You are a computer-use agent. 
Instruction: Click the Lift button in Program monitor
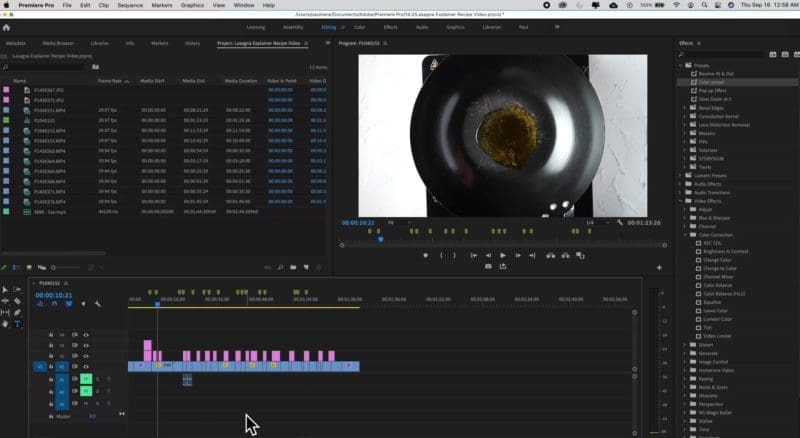(551, 255)
